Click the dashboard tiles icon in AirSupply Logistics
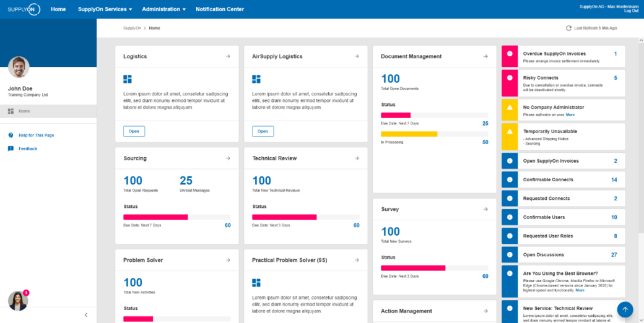Image resolution: width=644 pixels, height=323 pixels. point(256,79)
